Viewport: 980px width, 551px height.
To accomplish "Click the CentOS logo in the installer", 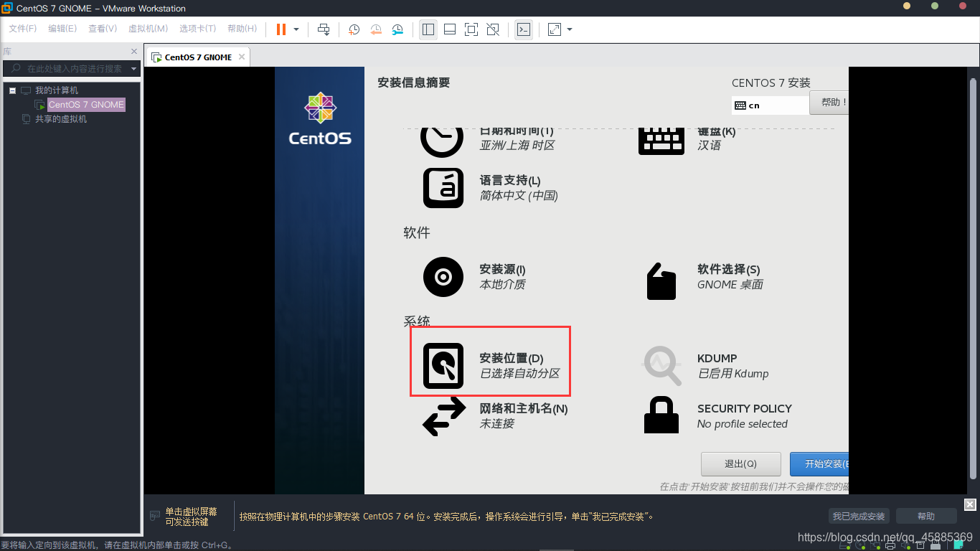I will (x=320, y=119).
